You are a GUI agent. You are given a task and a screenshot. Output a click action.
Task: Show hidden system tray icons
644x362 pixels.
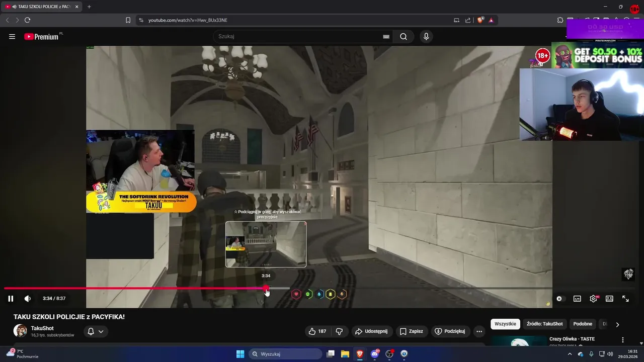[x=570, y=354]
